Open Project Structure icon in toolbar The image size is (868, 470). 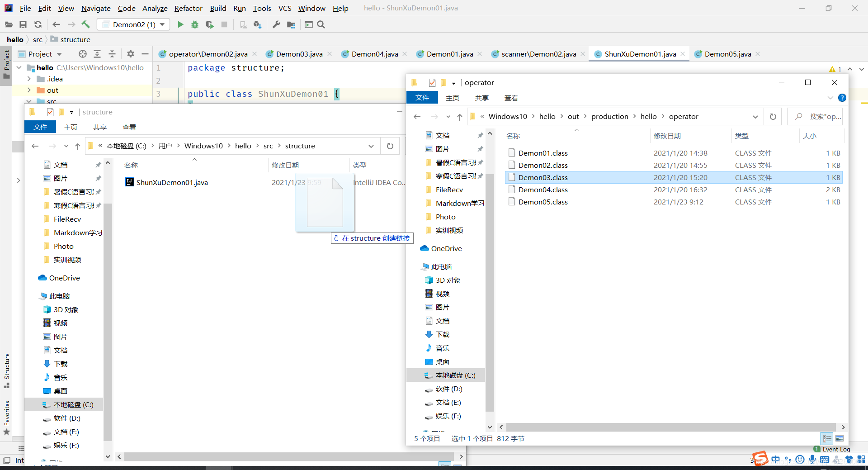click(291, 24)
